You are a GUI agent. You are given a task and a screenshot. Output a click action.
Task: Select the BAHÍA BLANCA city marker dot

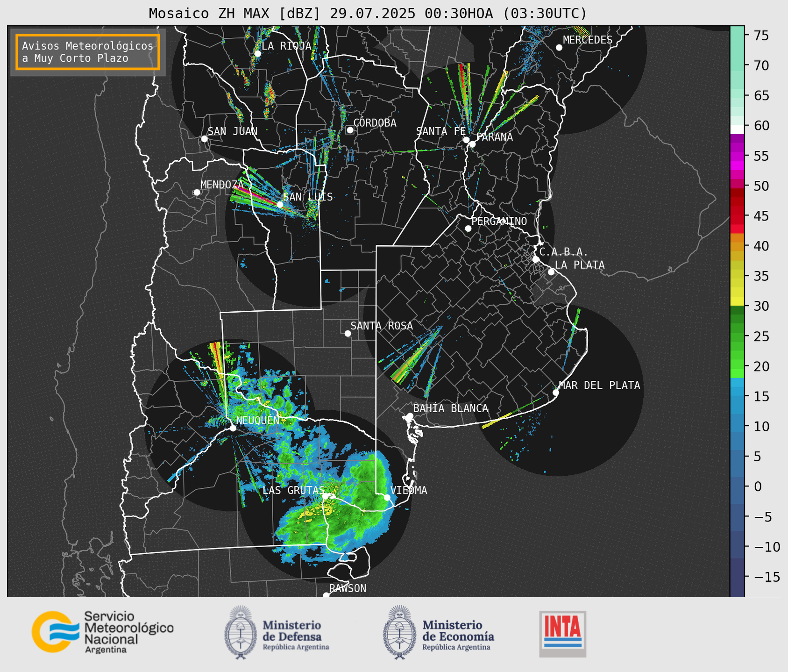410,416
